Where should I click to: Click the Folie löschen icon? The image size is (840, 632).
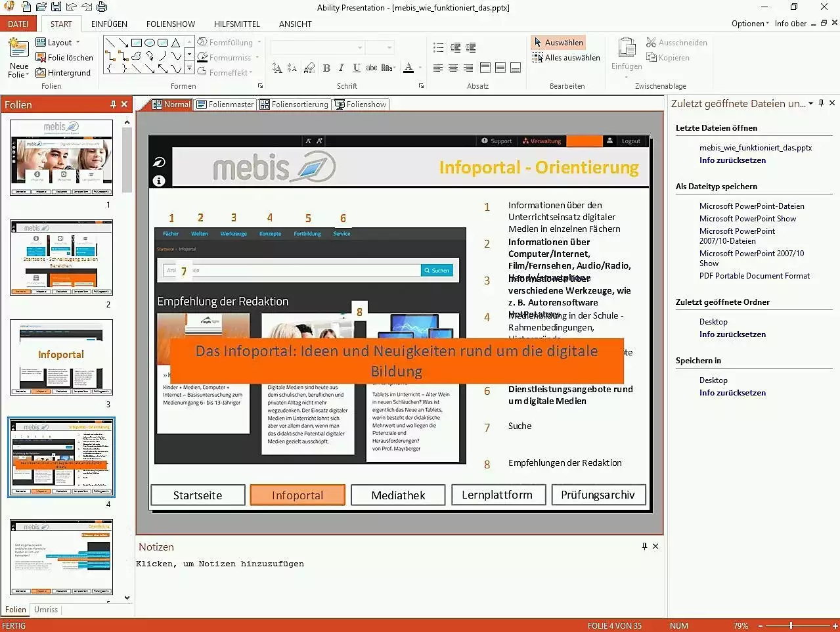click(x=41, y=57)
